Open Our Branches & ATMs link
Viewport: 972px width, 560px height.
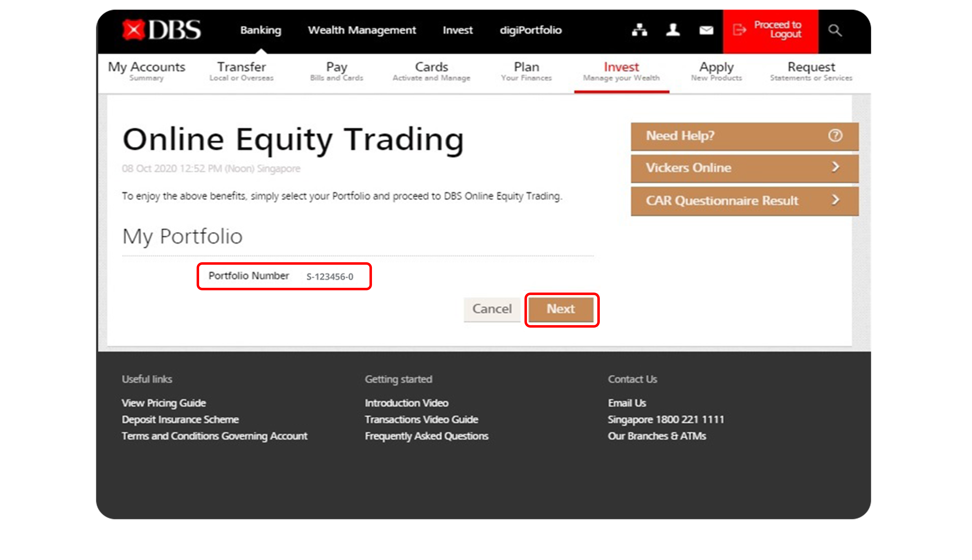(657, 436)
